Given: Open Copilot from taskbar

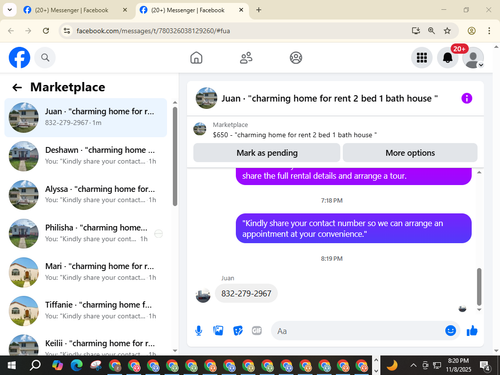Looking at the screenshot, I should coord(57,366).
